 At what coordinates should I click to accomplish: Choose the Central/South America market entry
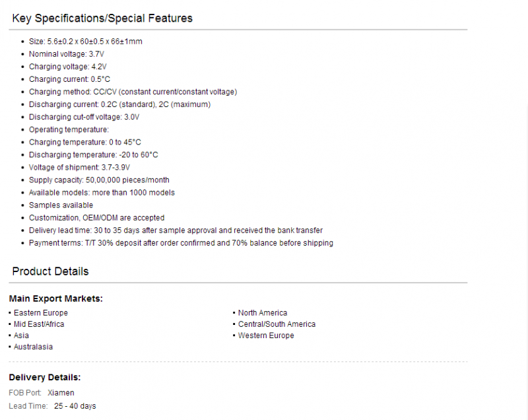click(x=277, y=324)
